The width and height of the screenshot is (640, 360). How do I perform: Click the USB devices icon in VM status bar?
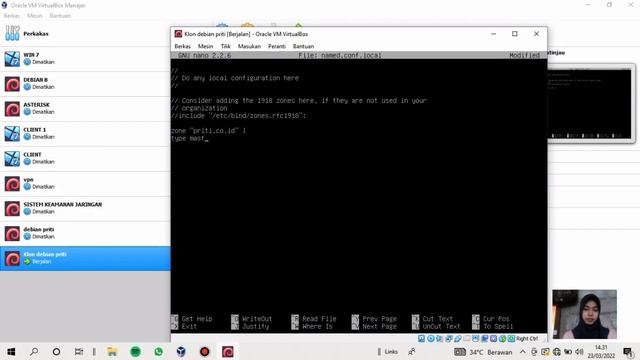[458, 338]
